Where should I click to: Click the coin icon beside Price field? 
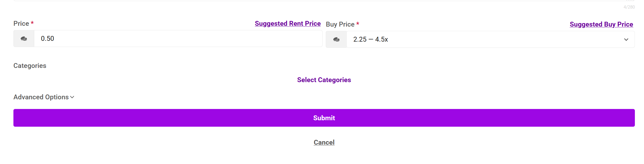point(24,39)
